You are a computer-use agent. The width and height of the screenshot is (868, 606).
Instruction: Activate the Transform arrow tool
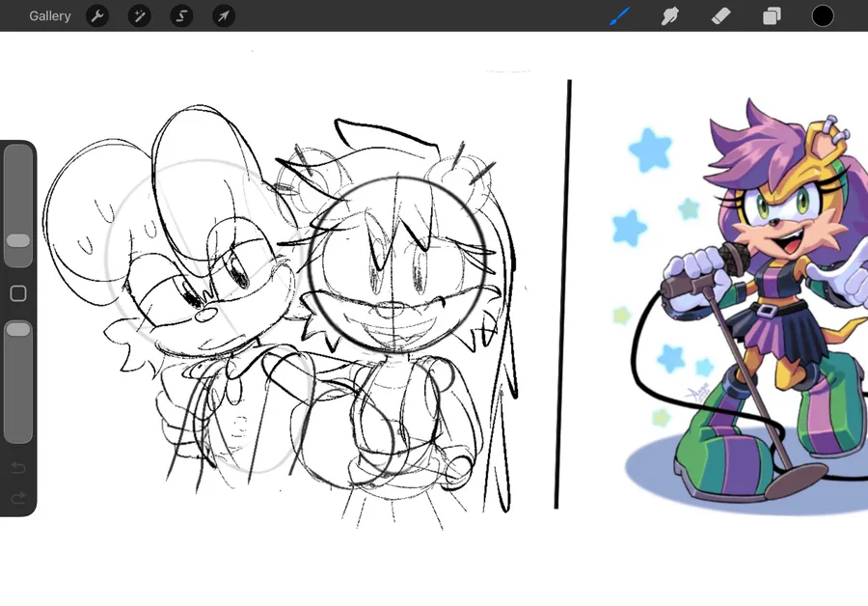click(x=224, y=16)
